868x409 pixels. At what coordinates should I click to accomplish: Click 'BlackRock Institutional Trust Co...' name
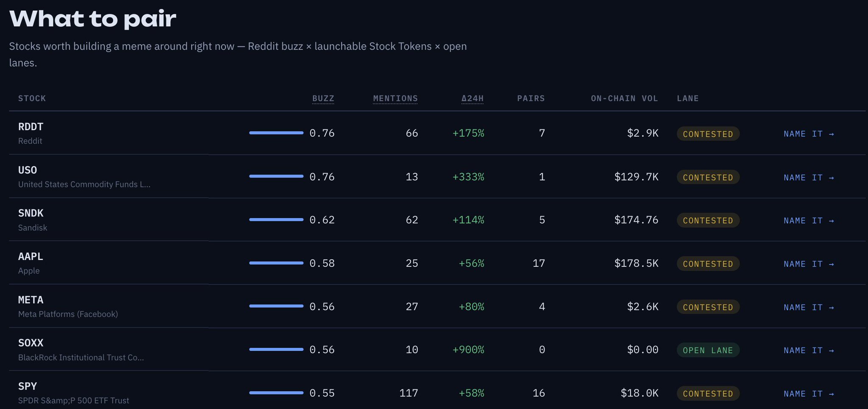pyautogui.click(x=81, y=357)
